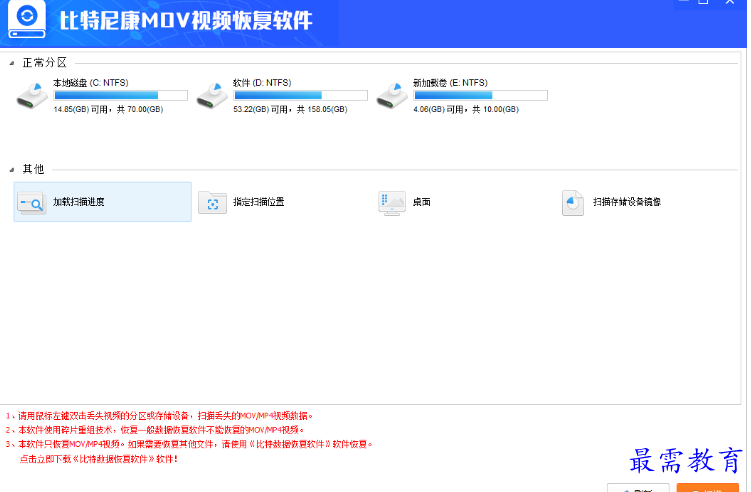Click the 比特尼康MOV视频恢复软件 title text
The height and width of the screenshot is (492, 751).
coord(186,21)
